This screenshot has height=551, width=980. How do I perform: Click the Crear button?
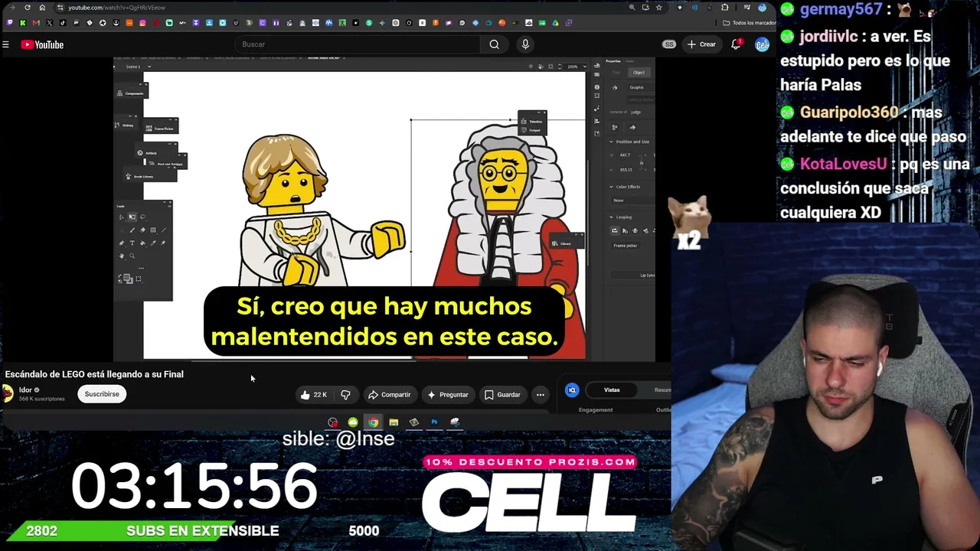(x=701, y=44)
